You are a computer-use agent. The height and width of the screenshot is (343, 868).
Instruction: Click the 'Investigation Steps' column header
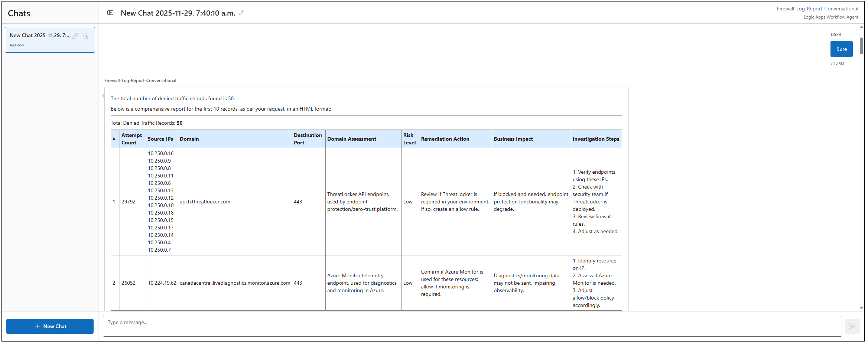595,139
